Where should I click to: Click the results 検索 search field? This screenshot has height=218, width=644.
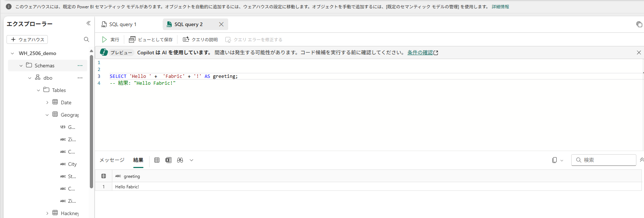coord(603,160)
